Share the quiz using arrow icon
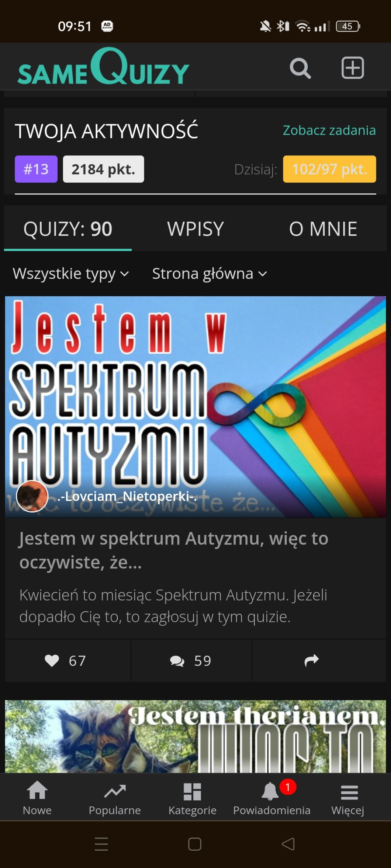The height and width of the screenshot is (868, 391). pyautogui.click(x=312, y=660)
